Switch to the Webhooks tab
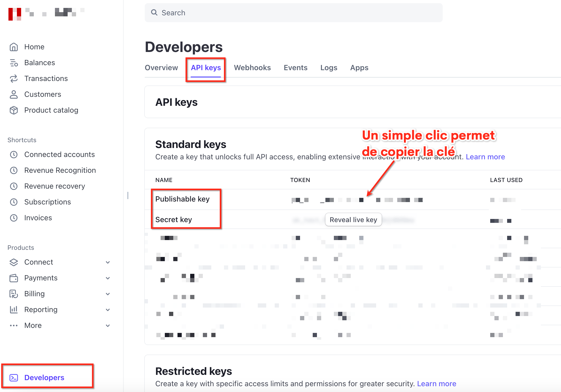 point(252,68)
